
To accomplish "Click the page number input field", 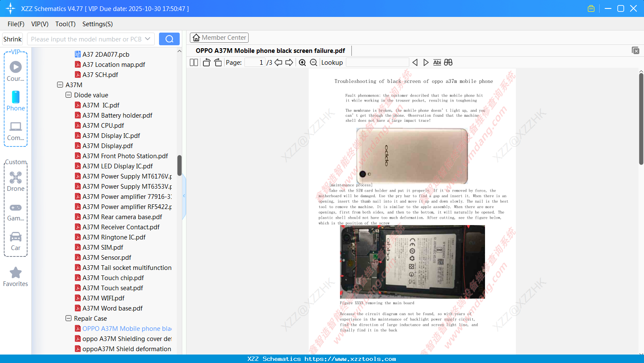I will (x=255, y=62).
